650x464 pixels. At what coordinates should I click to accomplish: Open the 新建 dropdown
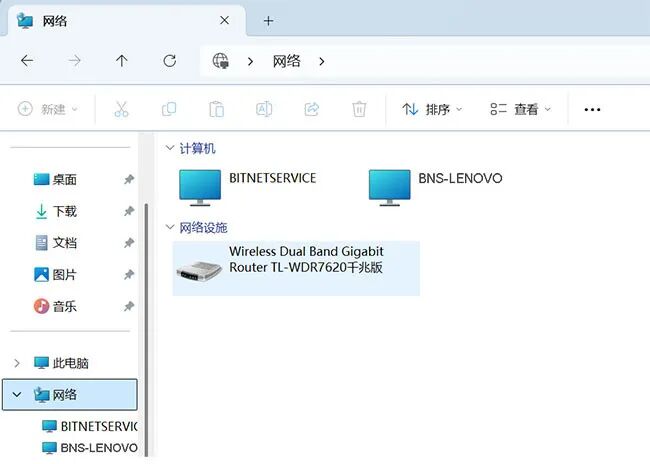tap(48, 109)
